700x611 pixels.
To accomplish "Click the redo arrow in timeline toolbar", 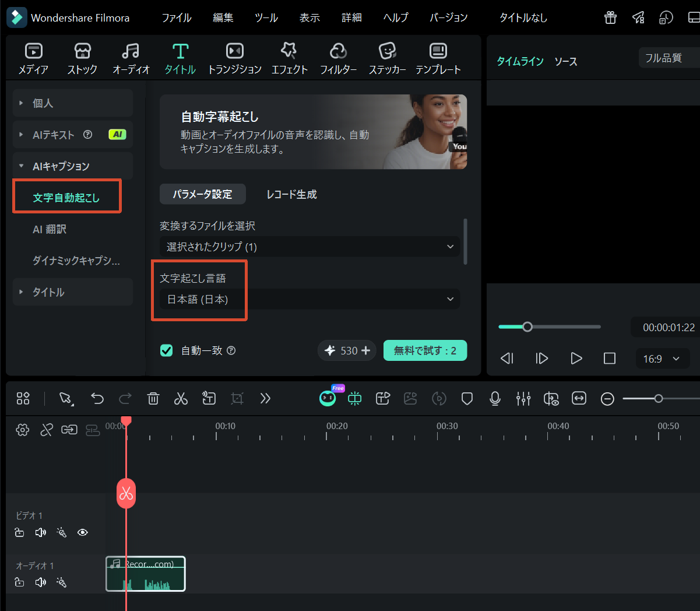I will (125, 398).
